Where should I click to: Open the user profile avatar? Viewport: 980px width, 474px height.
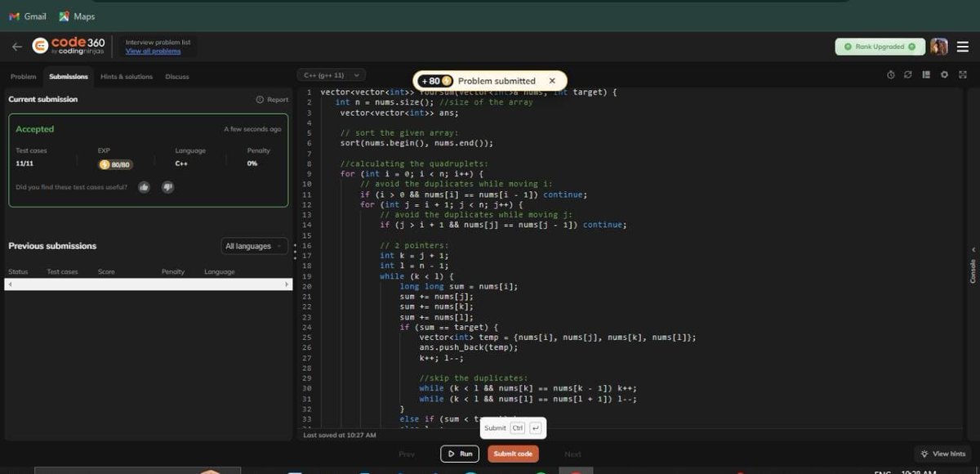coord(939,47)
